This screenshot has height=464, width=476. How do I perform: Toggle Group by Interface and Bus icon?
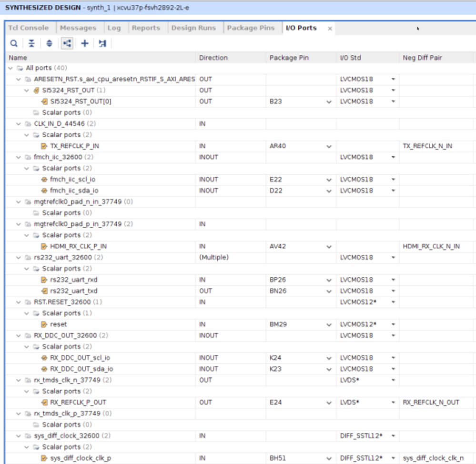coord(67,43)
